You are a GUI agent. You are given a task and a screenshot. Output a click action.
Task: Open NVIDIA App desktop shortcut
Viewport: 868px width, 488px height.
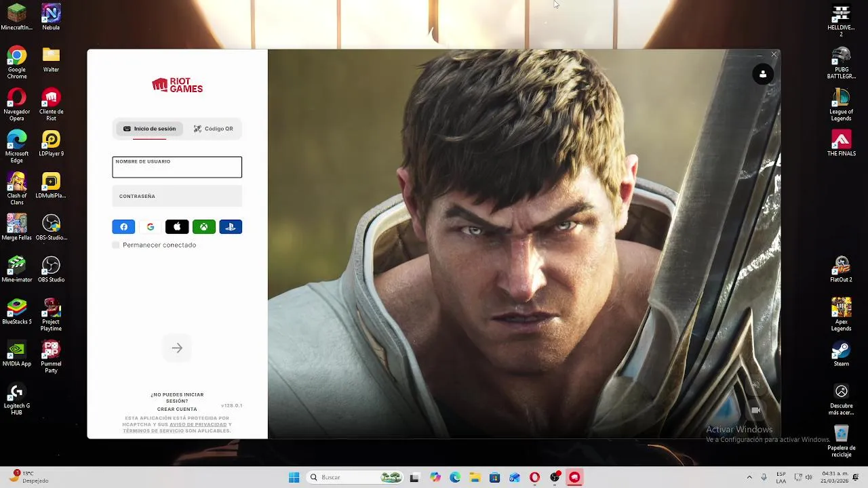(17, 354)
